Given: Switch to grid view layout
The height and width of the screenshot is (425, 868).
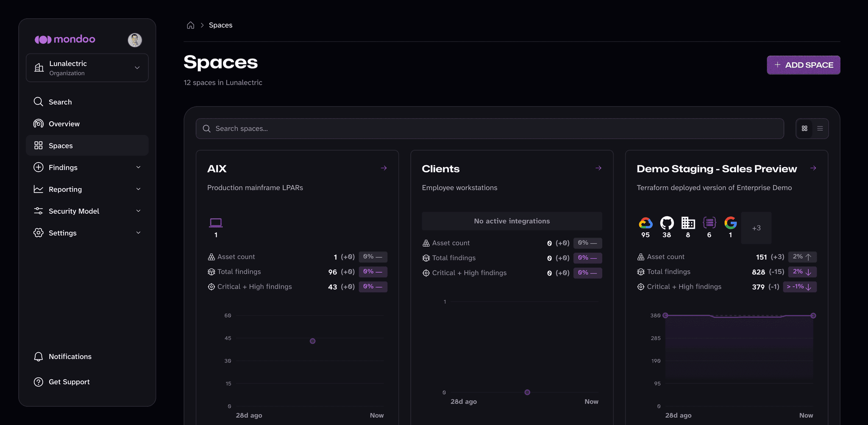Looking at the screenshot, I should [x=804, y=129].
